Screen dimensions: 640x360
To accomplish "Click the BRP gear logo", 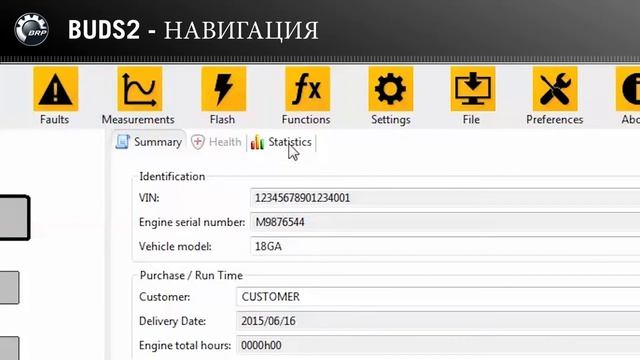I will point(31,29).
